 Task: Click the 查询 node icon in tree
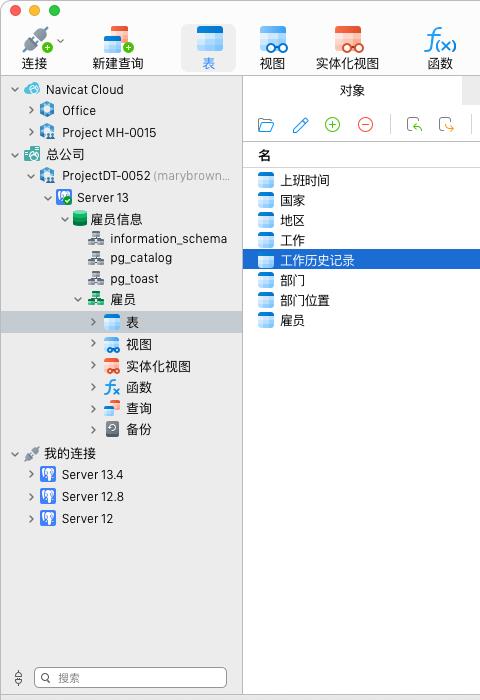click(112, 408)
